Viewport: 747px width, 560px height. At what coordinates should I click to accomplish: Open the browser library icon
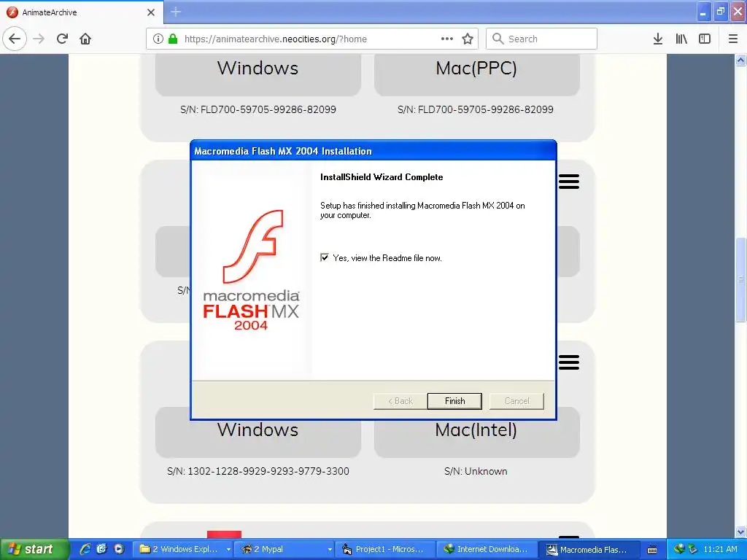(681, 39)
